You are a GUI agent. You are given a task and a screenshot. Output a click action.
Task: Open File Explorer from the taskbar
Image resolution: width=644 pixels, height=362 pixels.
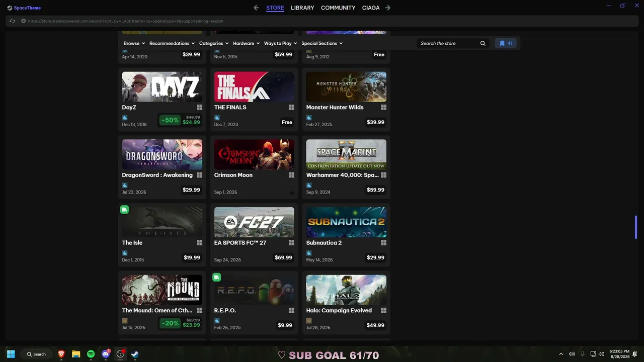coord(76,354)
